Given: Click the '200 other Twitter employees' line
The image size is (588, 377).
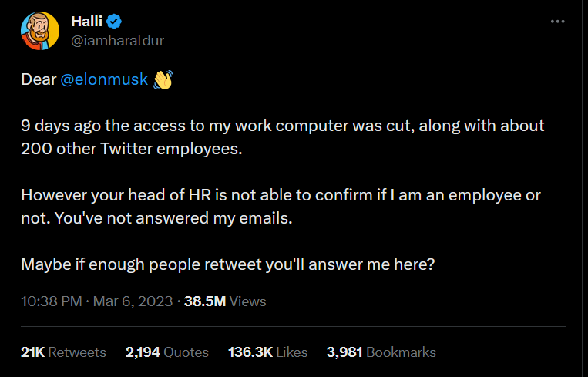Looking at the screenshot, I should click(x=132, y=149).
